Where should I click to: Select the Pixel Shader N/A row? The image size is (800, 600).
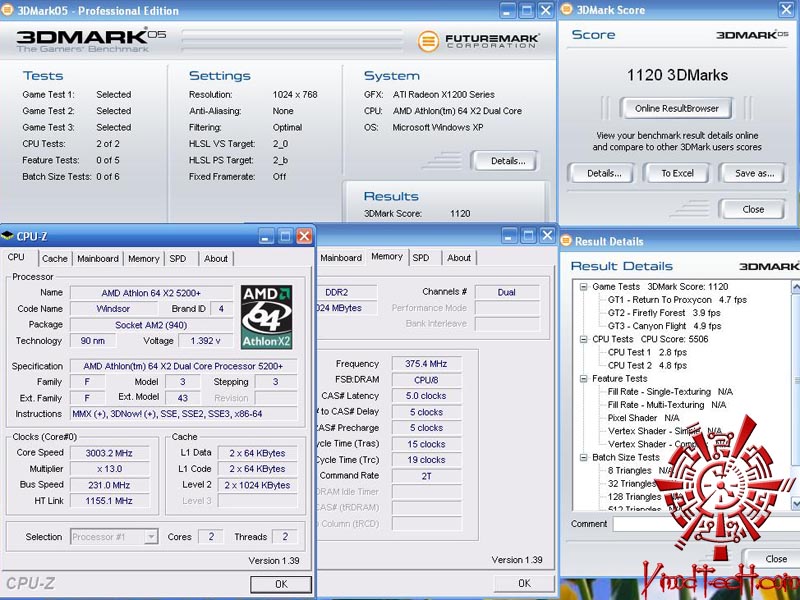click(x=643, y=418)
